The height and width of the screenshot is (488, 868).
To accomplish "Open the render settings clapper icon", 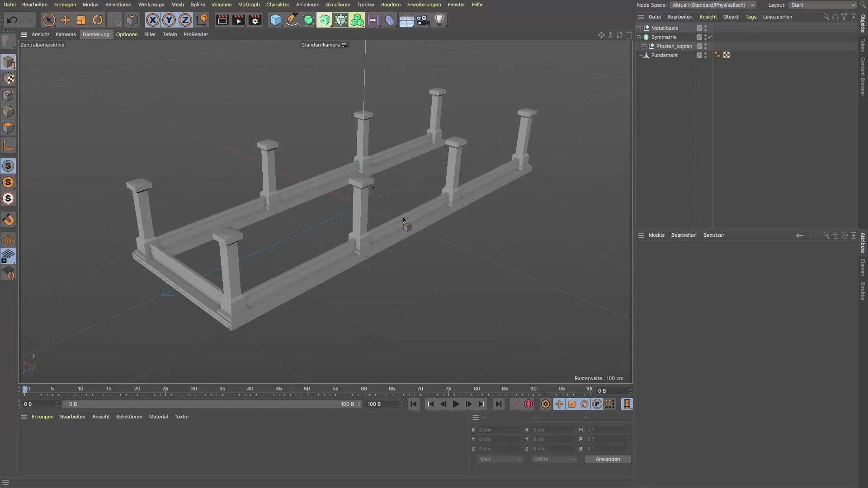I will coord(255,20).
